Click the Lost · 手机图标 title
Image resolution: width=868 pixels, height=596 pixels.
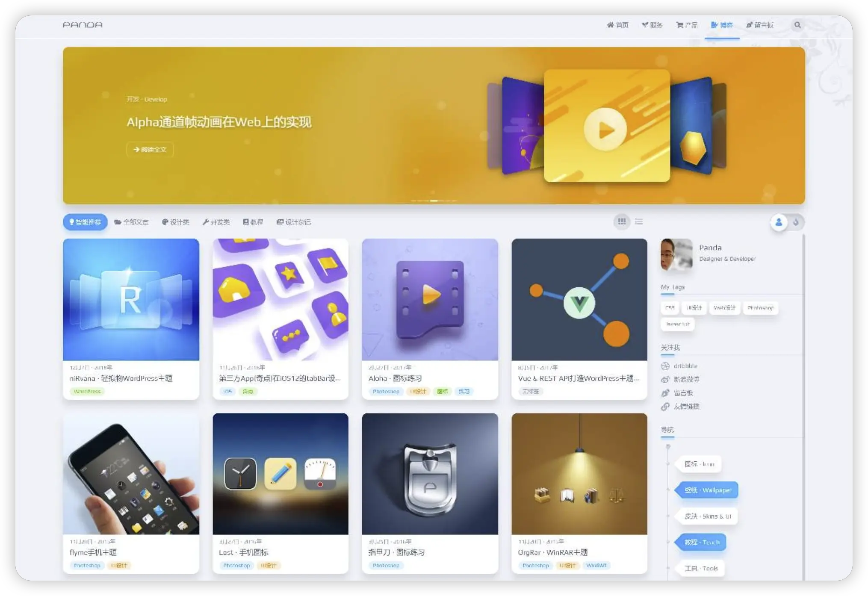click(x=244, y=552)
